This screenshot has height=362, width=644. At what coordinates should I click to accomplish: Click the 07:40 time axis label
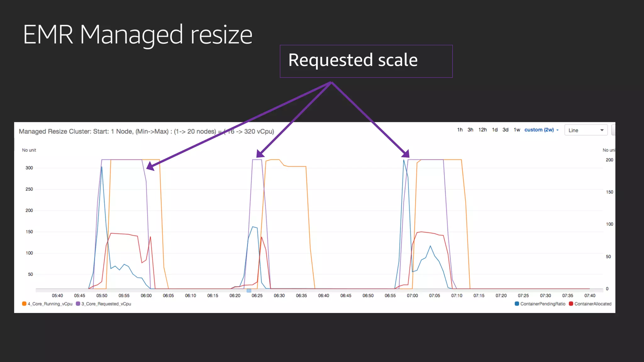tap(590, 296)
